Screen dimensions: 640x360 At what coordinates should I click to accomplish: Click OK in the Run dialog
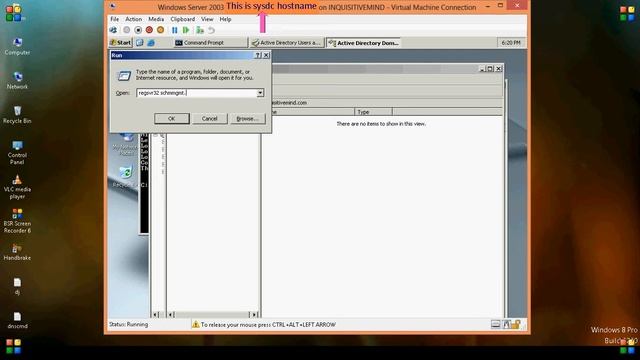tap(171, 118)
